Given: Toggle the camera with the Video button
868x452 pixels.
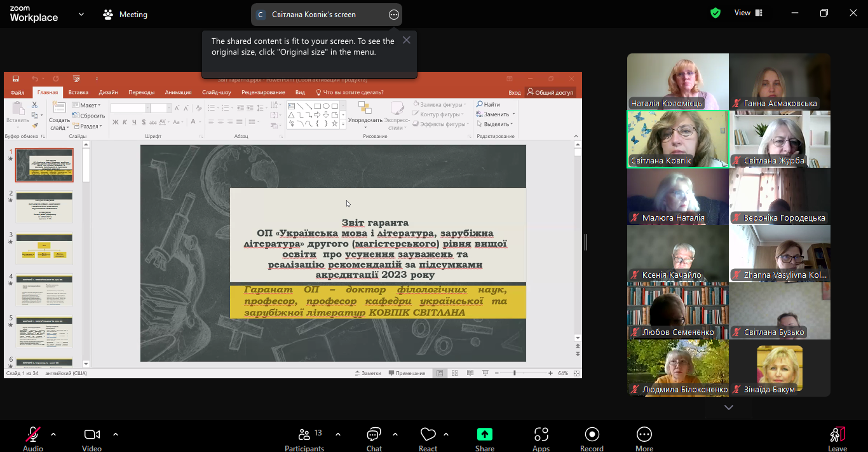Looking at the screenshot, I should coord(92,435).
